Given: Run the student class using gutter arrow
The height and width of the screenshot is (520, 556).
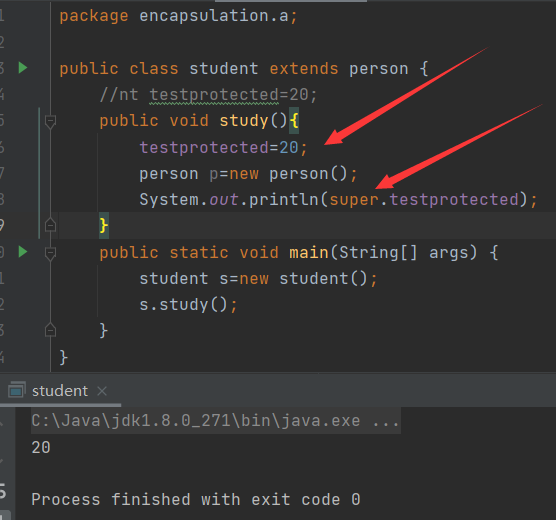Looking at the screenshot, I should [x=23, y=67].
